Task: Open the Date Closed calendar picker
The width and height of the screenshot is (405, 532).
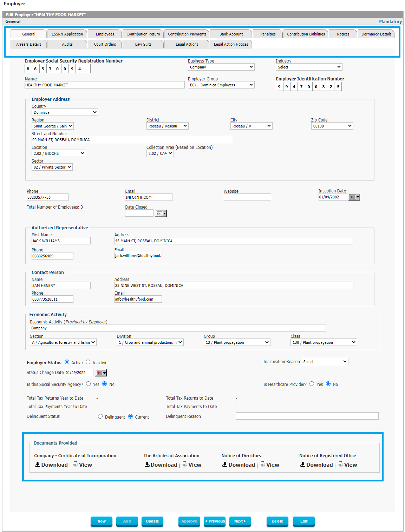Action: coord(161,213)
